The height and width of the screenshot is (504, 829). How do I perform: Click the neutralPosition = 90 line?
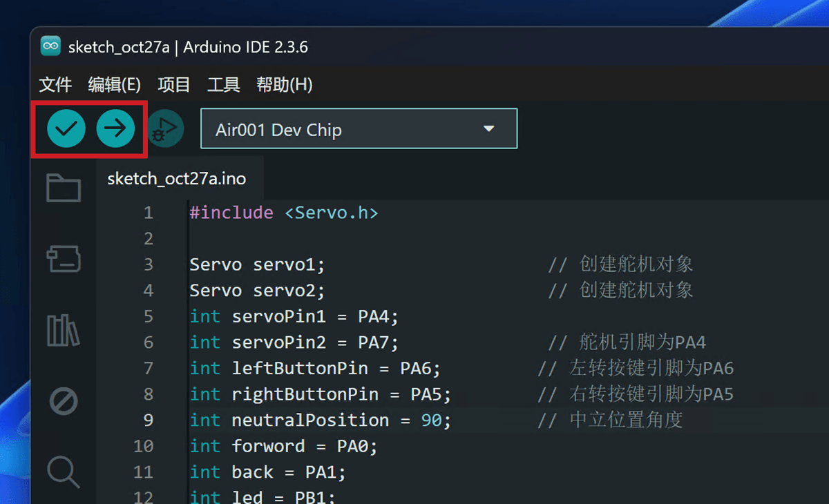click(x=321, y=420)
